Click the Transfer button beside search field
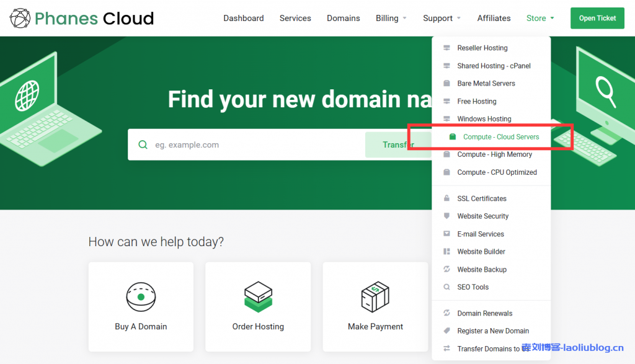 point(397,144)
